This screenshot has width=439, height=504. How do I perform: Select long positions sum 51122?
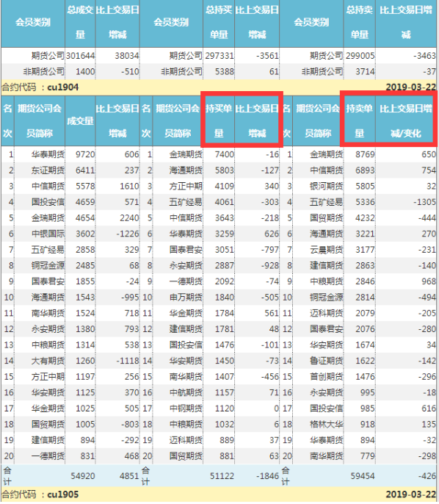coord(222,476)
